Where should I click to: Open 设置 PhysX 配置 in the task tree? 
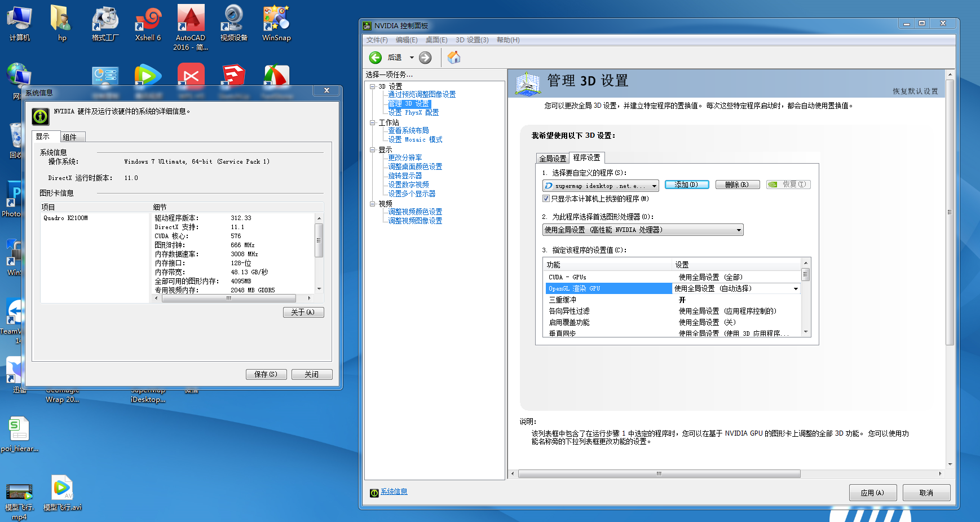413,113
